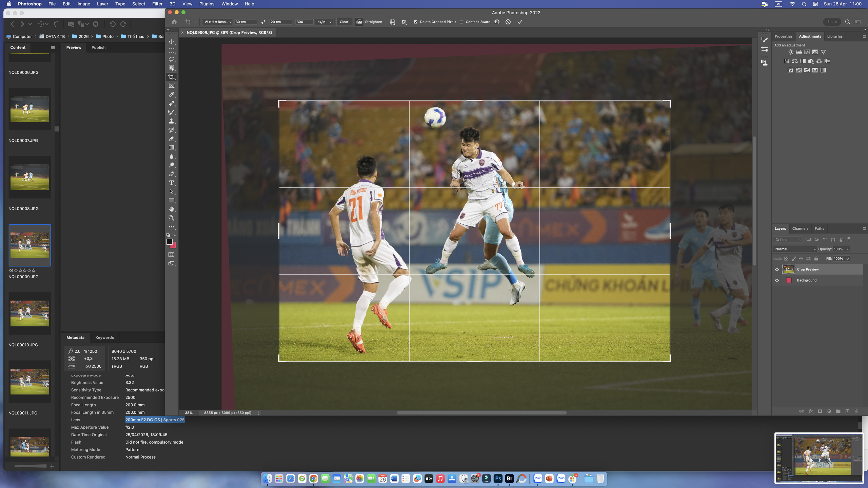Switch to the Channels tab
Image resolution: width=868 pixels, height=488 pixels.
point(800,228)
